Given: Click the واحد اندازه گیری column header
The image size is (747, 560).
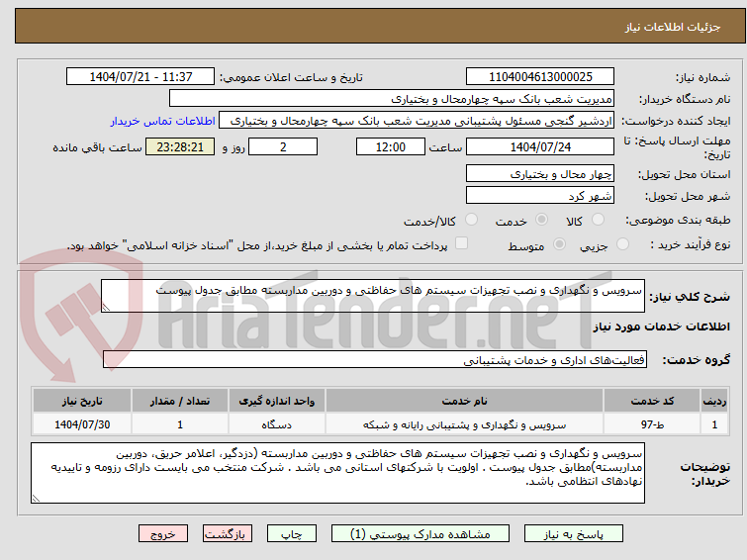Looking at the screenshot, I should point(277,401).
